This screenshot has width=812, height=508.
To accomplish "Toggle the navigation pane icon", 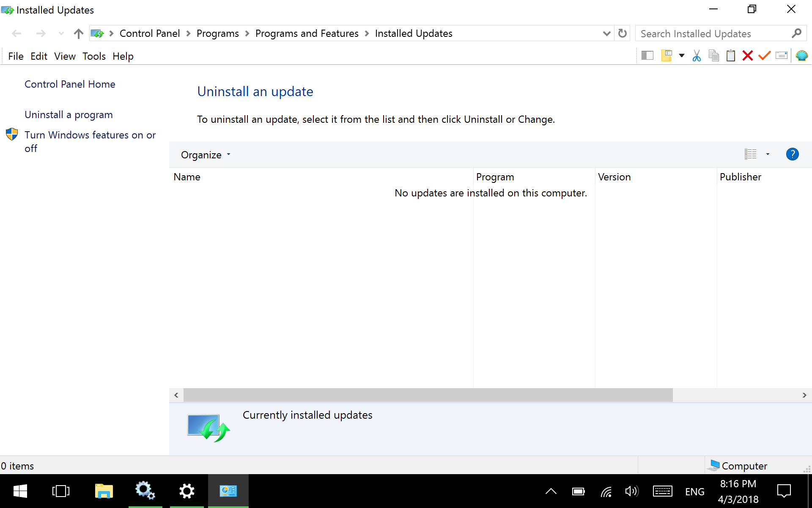I will click(x=647, y=56).
